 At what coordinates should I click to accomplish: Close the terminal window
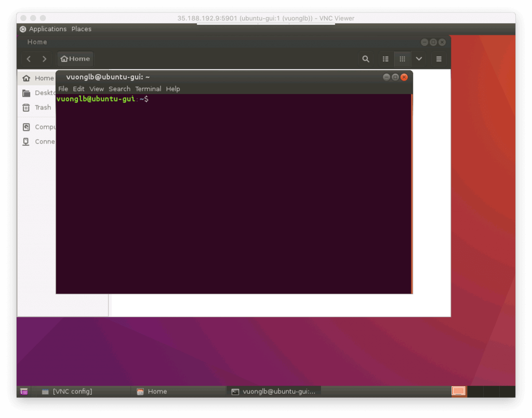[404, 77]
